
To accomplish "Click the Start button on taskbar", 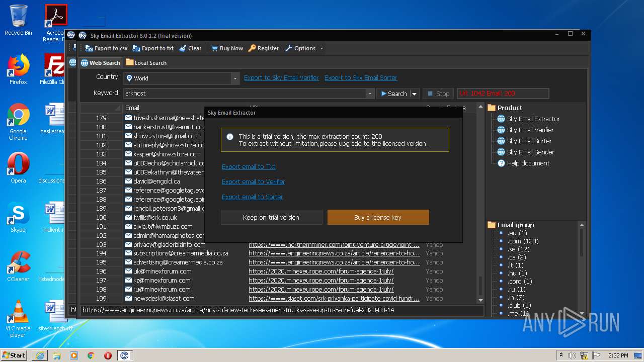I will (14, 355).
